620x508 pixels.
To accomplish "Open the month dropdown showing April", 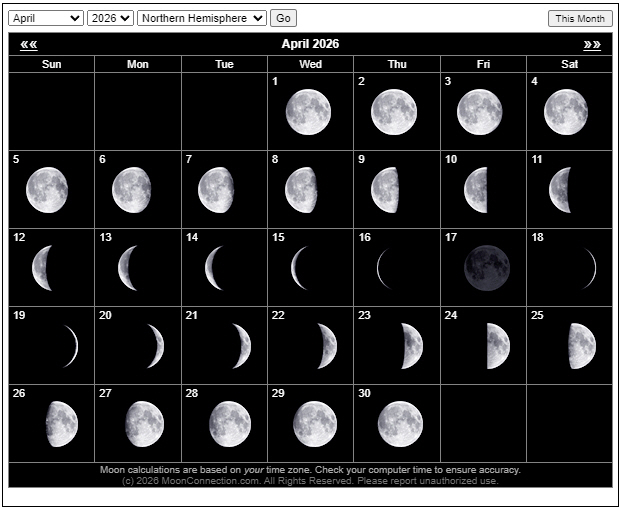I will [x=46, y=18].
